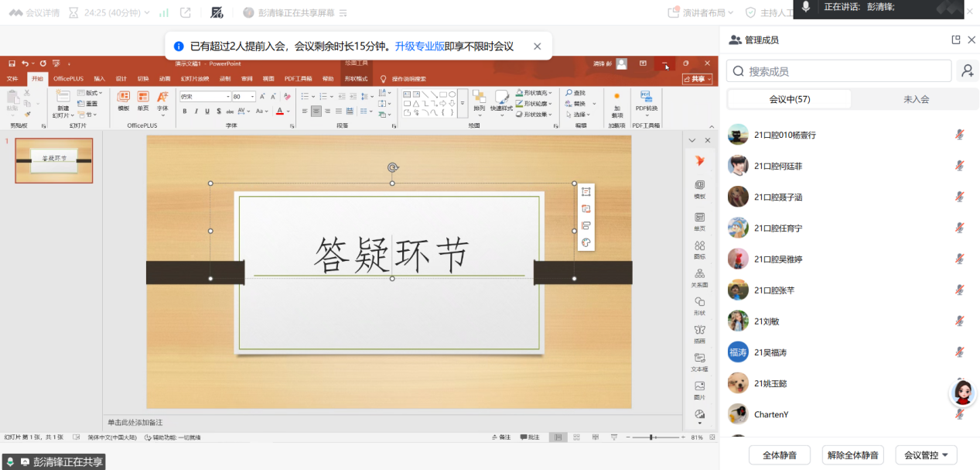
Task: Click the zoom slider in PowerPoint status bar
Action: (x=652, y=437)
